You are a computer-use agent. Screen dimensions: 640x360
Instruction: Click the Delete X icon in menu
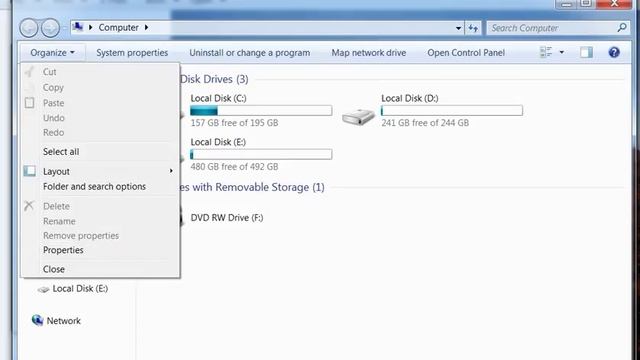coord(29,206)
